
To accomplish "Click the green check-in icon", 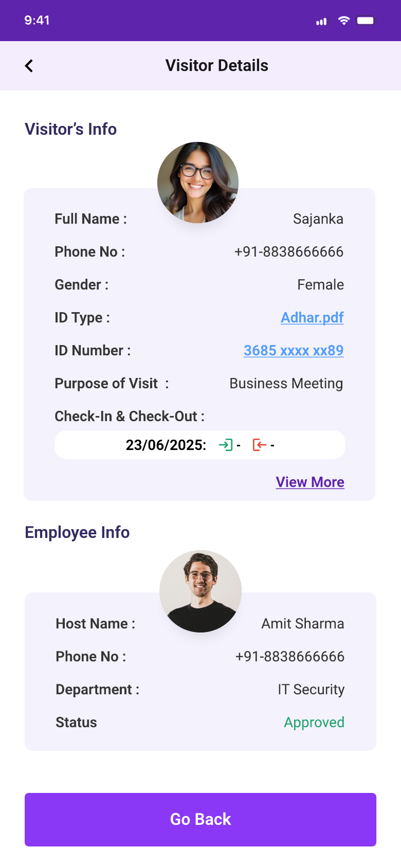I will [226, 445].
